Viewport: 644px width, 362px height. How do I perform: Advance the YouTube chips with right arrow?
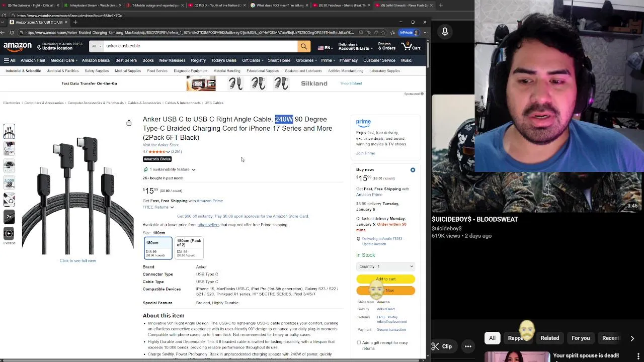pos(632,338)
